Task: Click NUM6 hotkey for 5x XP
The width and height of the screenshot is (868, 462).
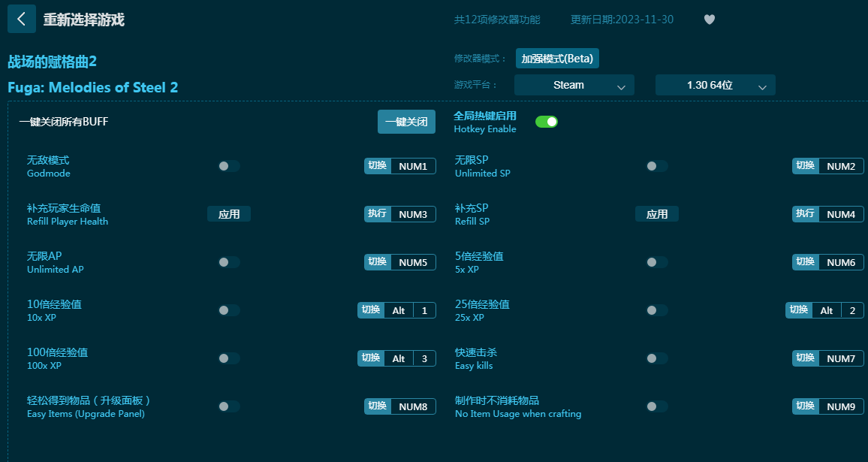Action: (841, 262)
